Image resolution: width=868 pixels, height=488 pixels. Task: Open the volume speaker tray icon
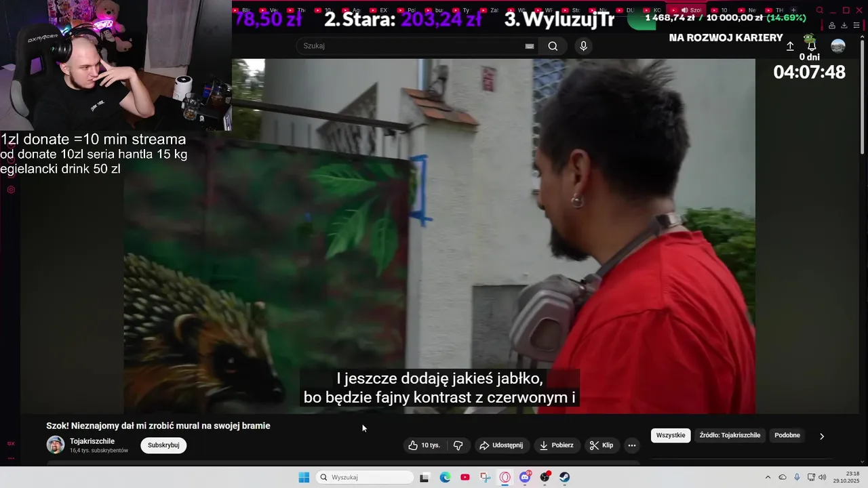point(823,477)
